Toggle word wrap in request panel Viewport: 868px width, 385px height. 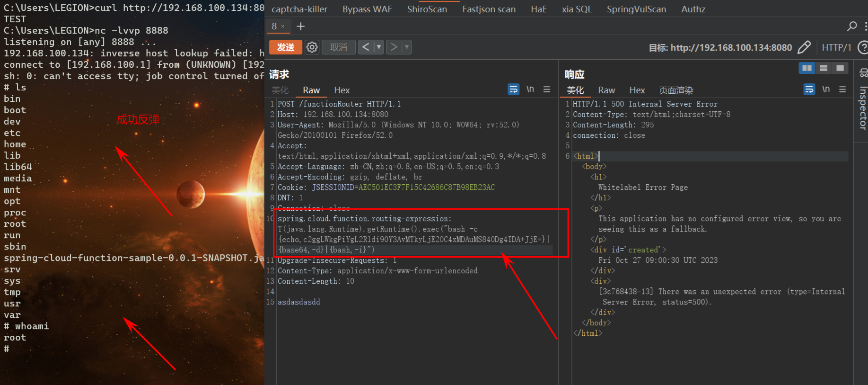pyautogui.click(x=514, y=90)
